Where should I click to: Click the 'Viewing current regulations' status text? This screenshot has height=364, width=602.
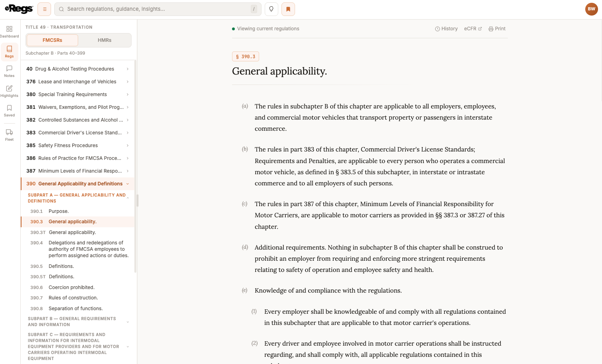click(x=268, y=29)
